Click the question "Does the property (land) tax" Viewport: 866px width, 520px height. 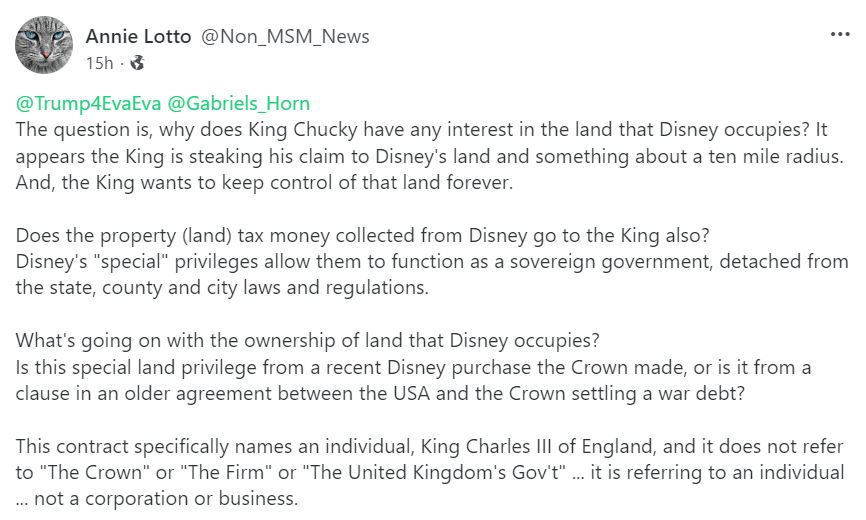pyautogui.click(x=362, y=236)
